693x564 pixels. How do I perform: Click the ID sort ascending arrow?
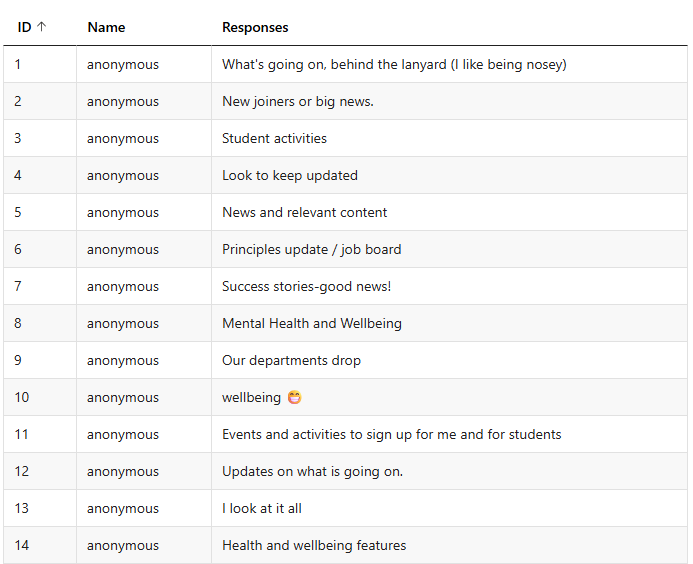pos(41,27)
